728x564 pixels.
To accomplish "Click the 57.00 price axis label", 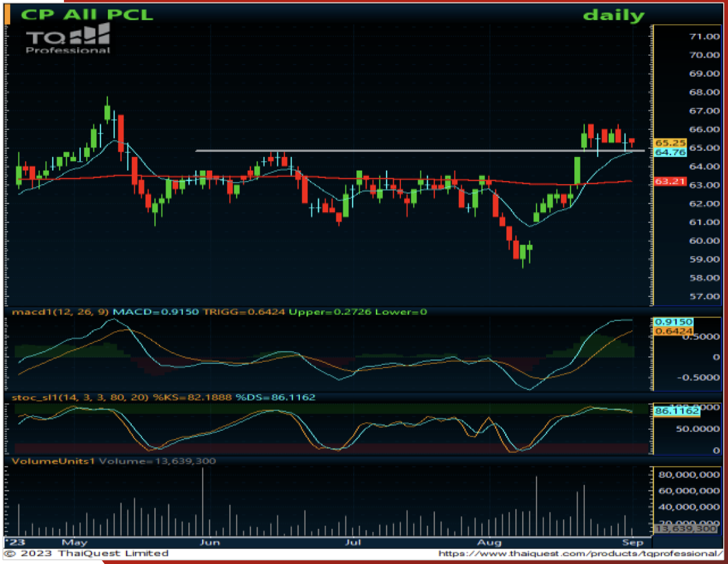I will 704,297.
